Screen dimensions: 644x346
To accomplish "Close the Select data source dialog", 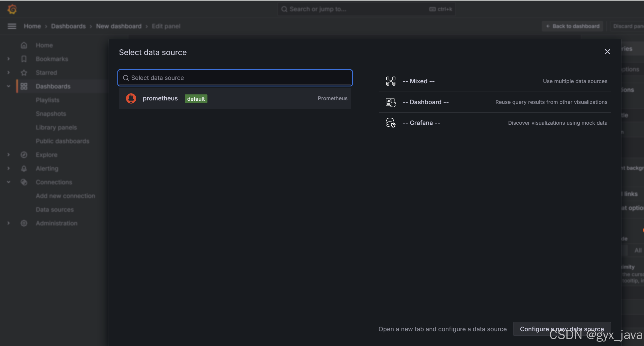I will (607, 52).
